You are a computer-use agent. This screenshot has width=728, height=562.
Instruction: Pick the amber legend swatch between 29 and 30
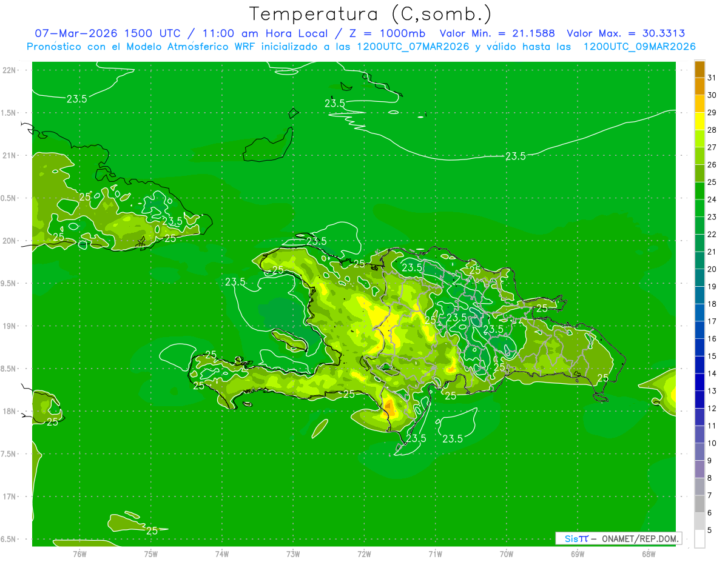(699, 104)
